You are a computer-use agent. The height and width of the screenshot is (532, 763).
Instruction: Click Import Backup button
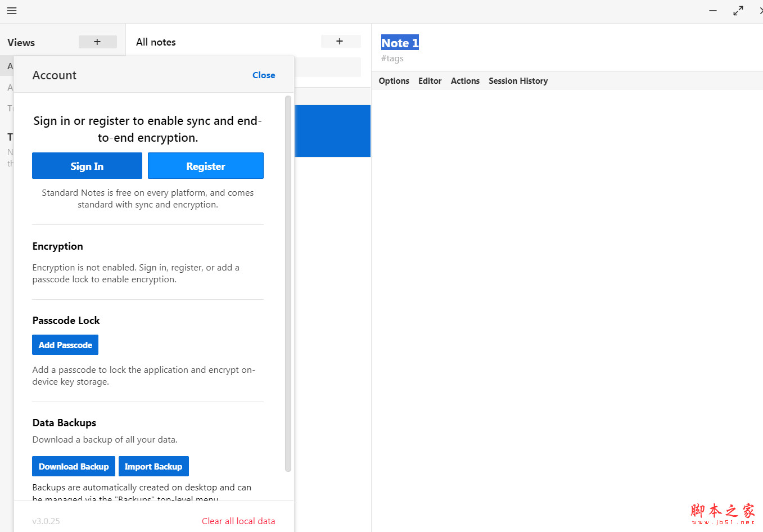[x=153, y=466]
